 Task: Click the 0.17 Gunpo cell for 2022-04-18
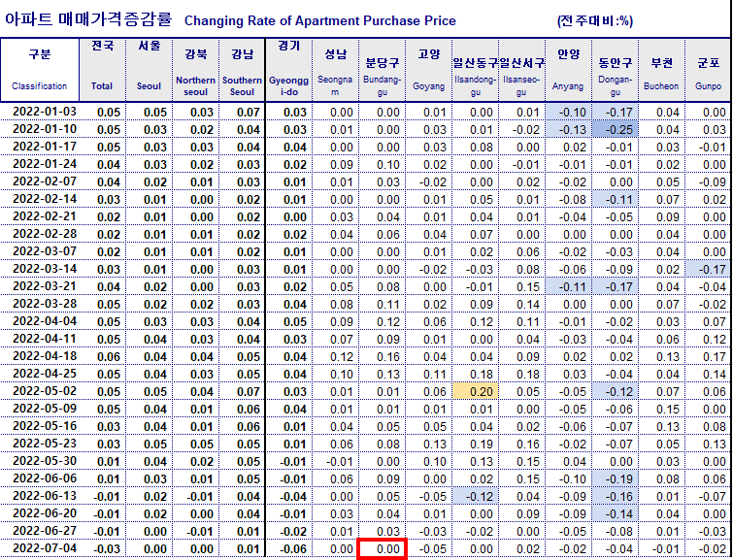[708, 356]
